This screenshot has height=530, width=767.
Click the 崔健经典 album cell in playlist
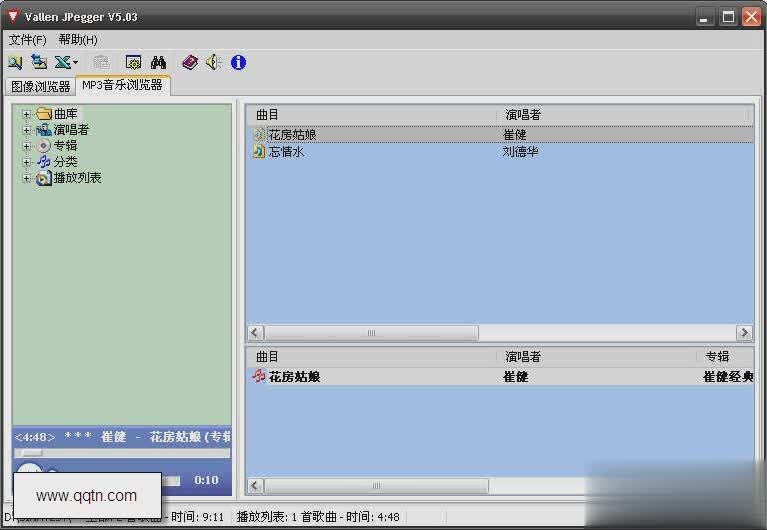728,377
